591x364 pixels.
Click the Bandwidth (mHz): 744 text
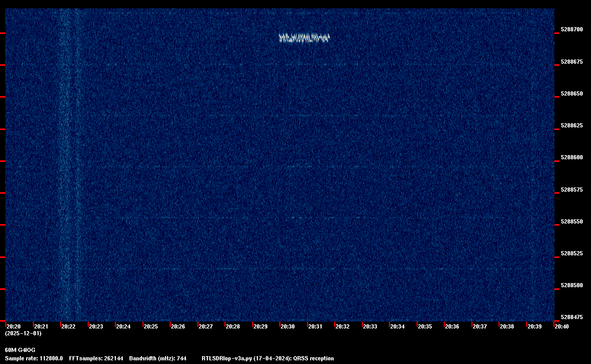(158, 358)
